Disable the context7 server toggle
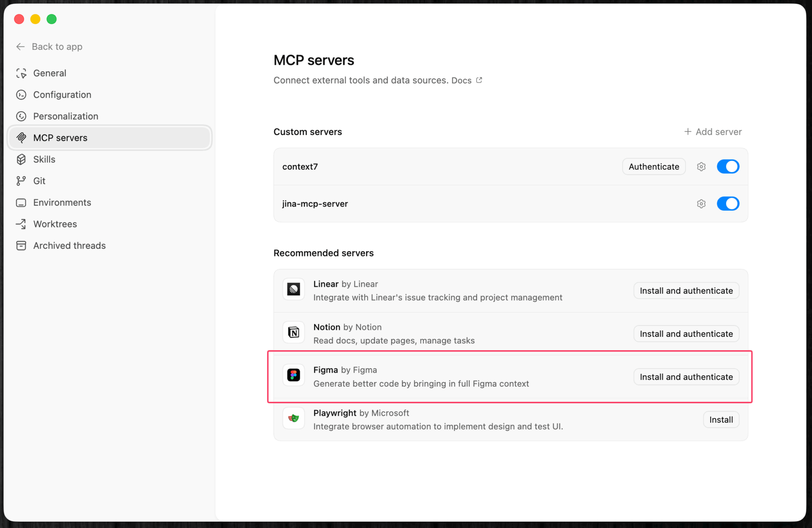The image size is (812, 528). (x=727, y=167)
